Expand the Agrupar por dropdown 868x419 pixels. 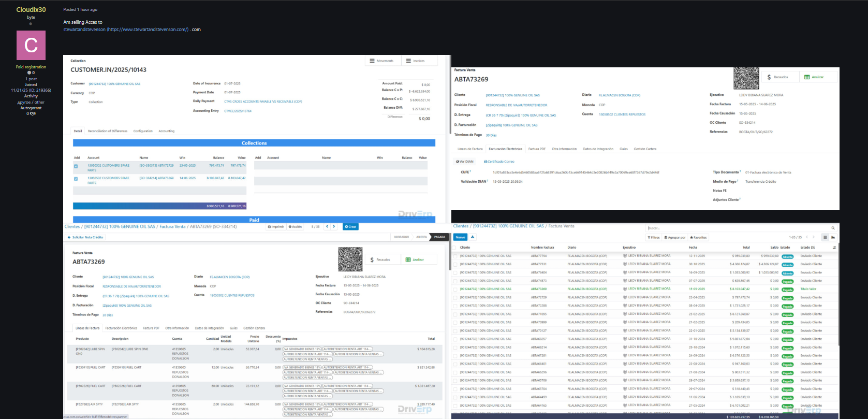click(x=675, y=238)
